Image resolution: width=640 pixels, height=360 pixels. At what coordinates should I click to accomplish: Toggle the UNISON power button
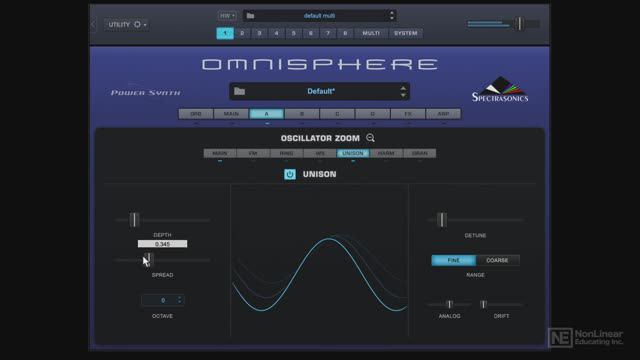290,174
